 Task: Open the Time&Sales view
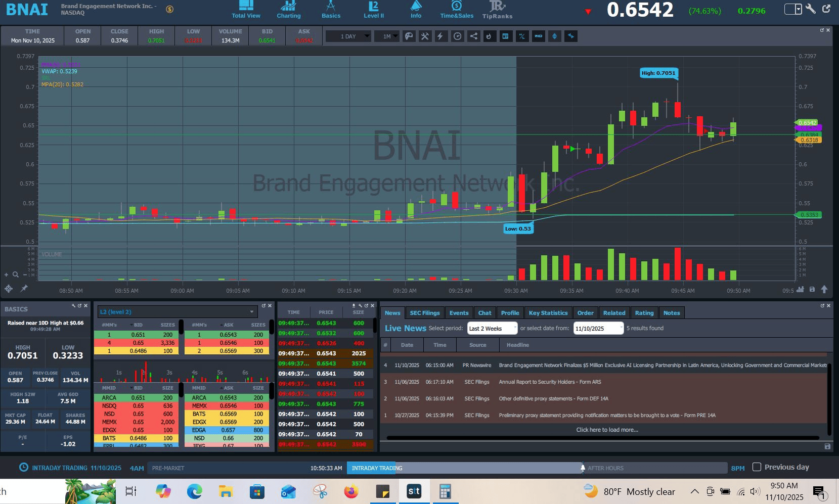coord(457,10)
